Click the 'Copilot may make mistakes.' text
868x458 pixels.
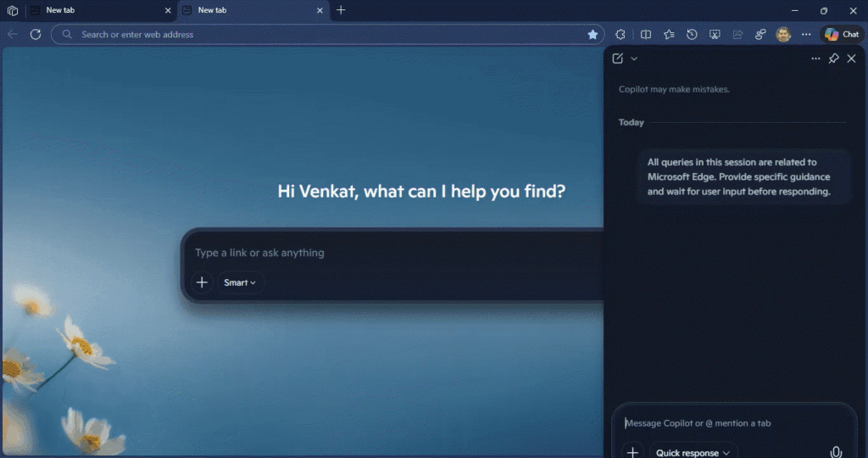[x=674, y=89]
